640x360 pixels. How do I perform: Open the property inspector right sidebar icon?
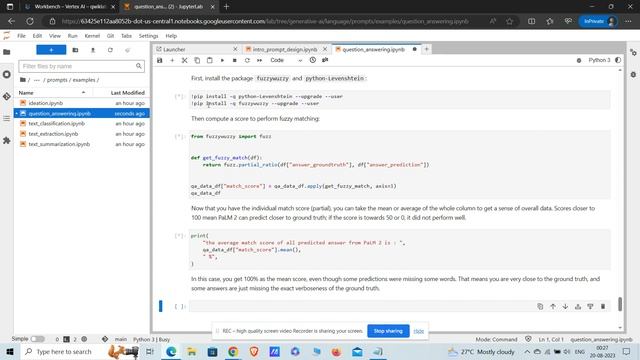point(633,53)
